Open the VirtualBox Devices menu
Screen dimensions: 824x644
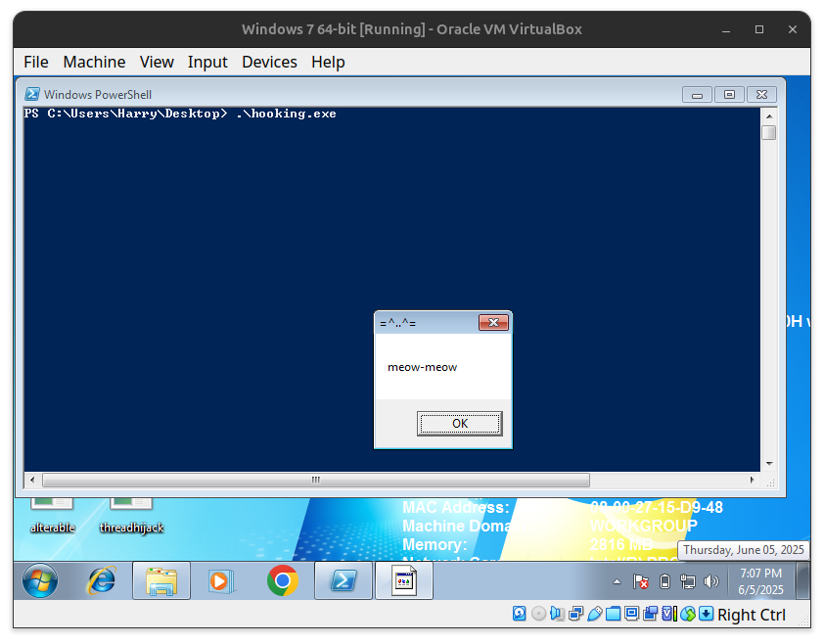269,62
